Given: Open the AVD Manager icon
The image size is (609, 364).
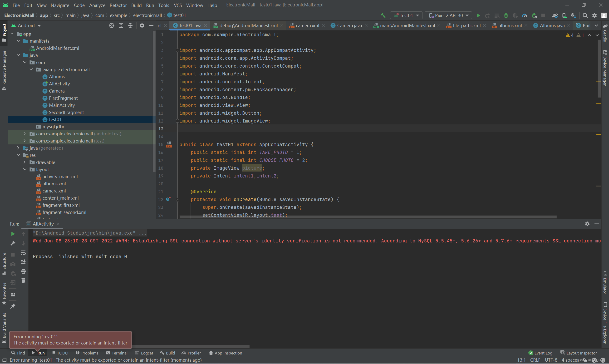Looking at the screenshot, I should [x=564, y=15].
